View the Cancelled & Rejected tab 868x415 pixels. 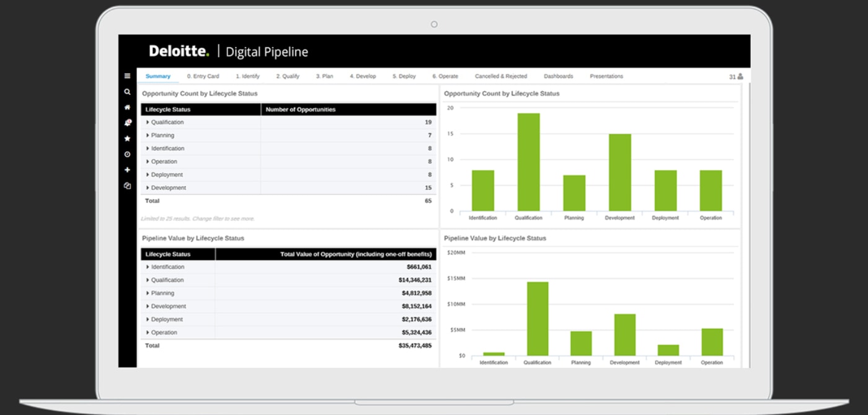[x=501, y=76]
